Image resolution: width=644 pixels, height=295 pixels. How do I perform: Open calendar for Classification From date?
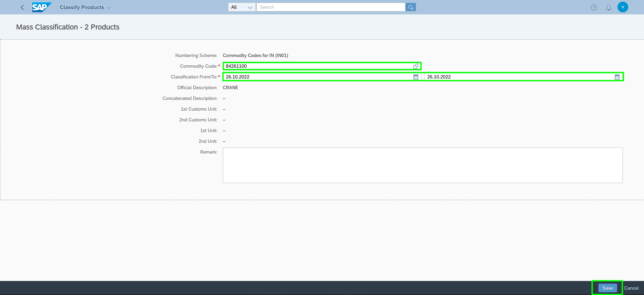[416, 77]
